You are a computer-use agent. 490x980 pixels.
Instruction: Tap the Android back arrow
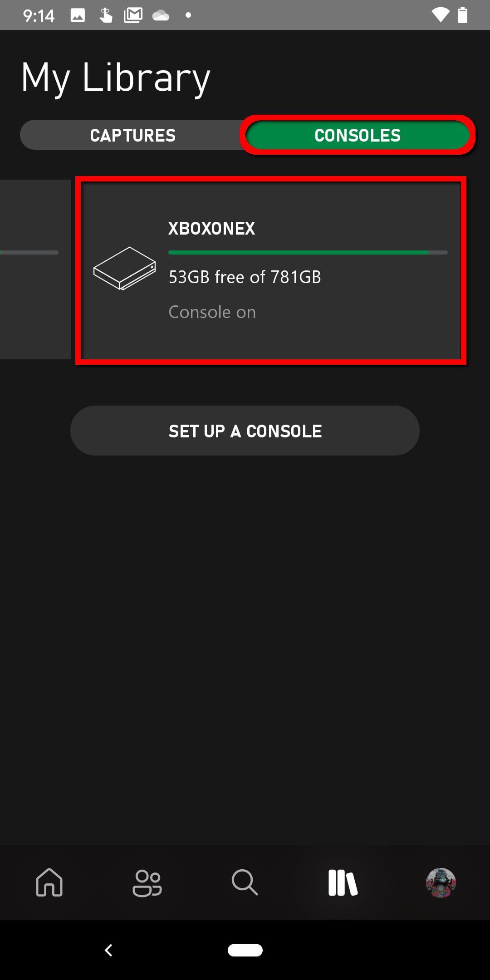pos(108,950)
